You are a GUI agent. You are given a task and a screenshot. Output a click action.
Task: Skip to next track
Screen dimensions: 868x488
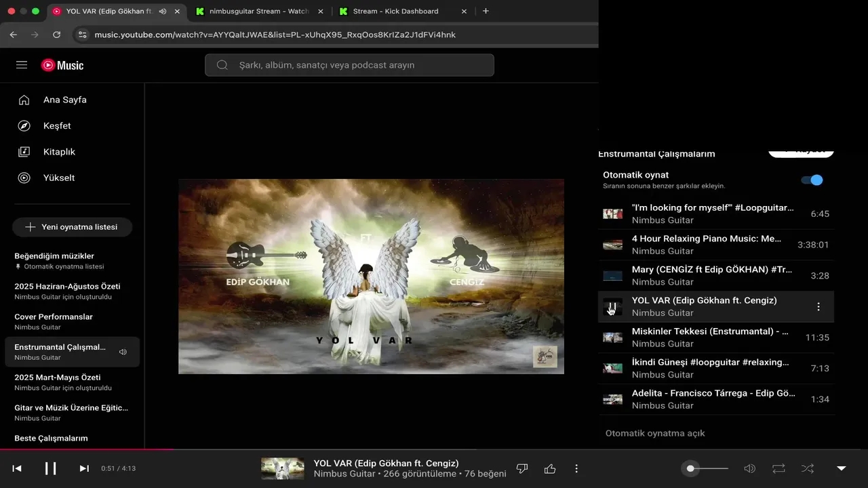click(84, 468)
